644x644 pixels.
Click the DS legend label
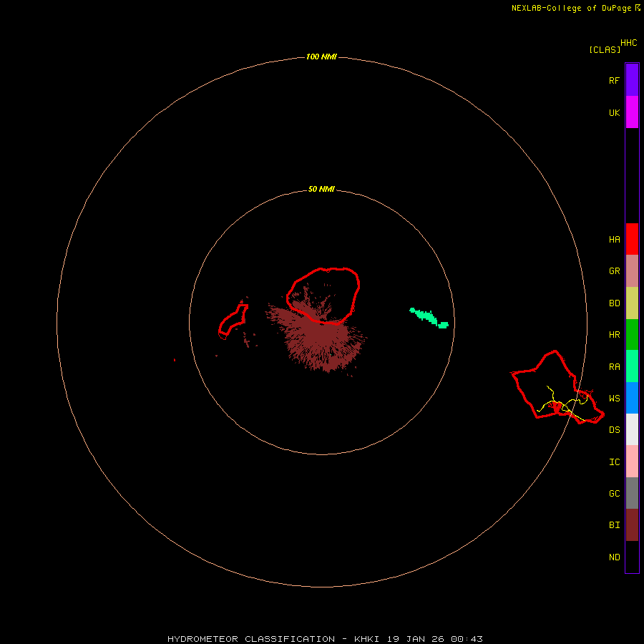[614, 429]
